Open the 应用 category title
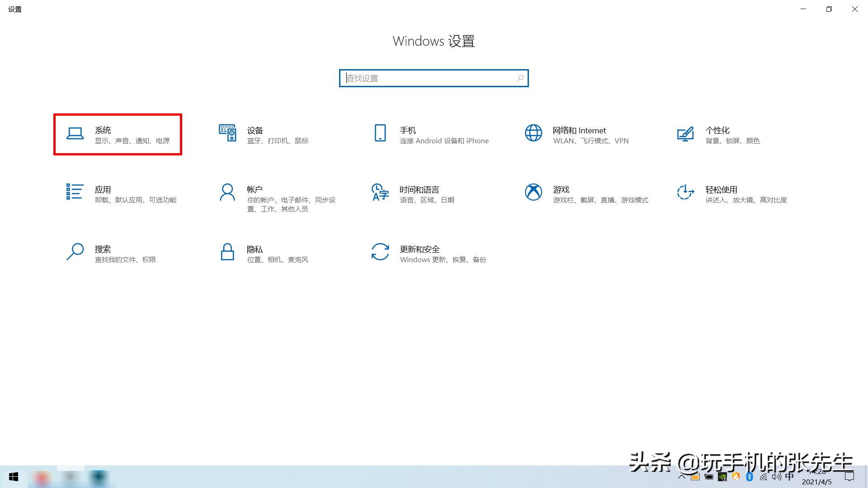This screenshot has height=488, width=868. tap(103, 189)
